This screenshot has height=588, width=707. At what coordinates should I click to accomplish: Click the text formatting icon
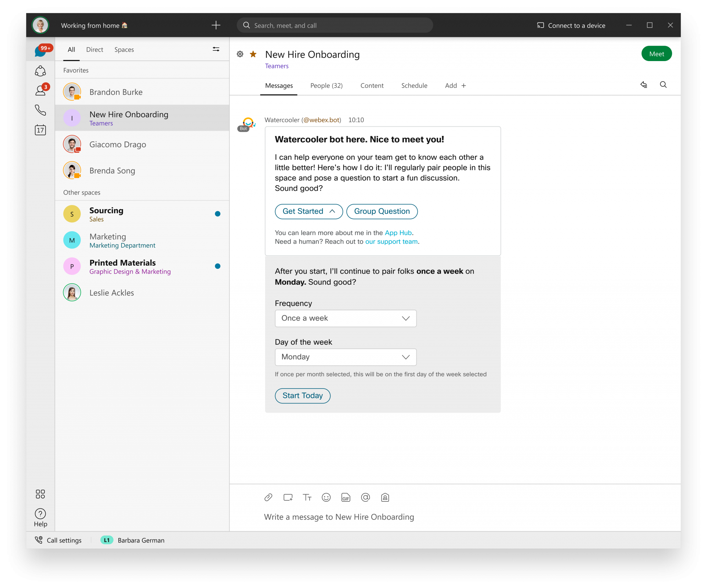pyautogui.click(x=307, y=497)
